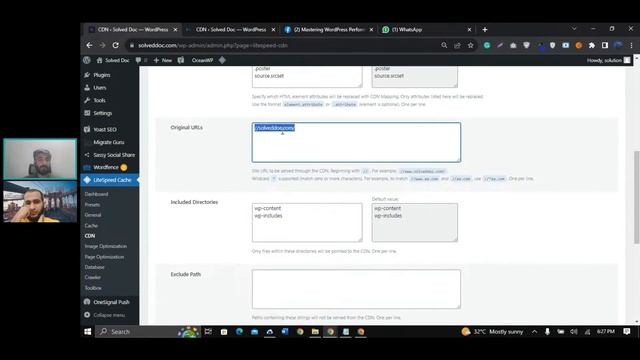The height and width of the screenshot is (360, 640).
Task: Open the weather widget showing Mostly sunny
Action: pos(492,331)
